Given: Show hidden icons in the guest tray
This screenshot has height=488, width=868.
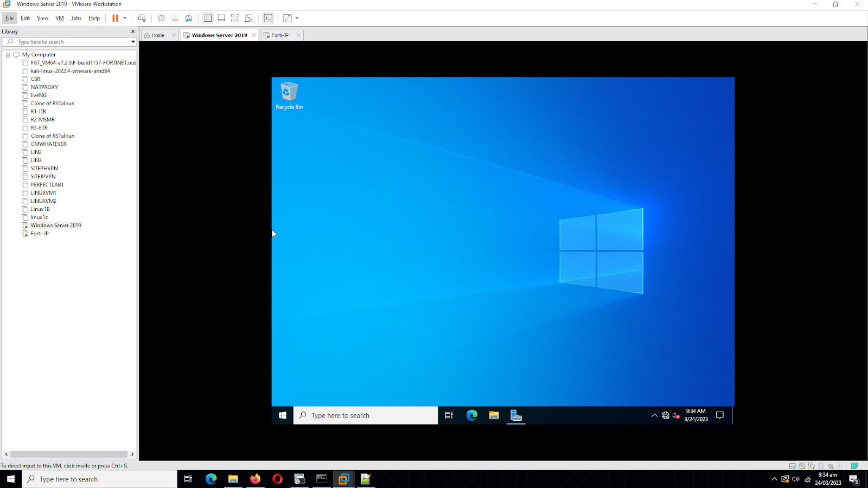Looking at the screenshot, I should pos(654,415).
